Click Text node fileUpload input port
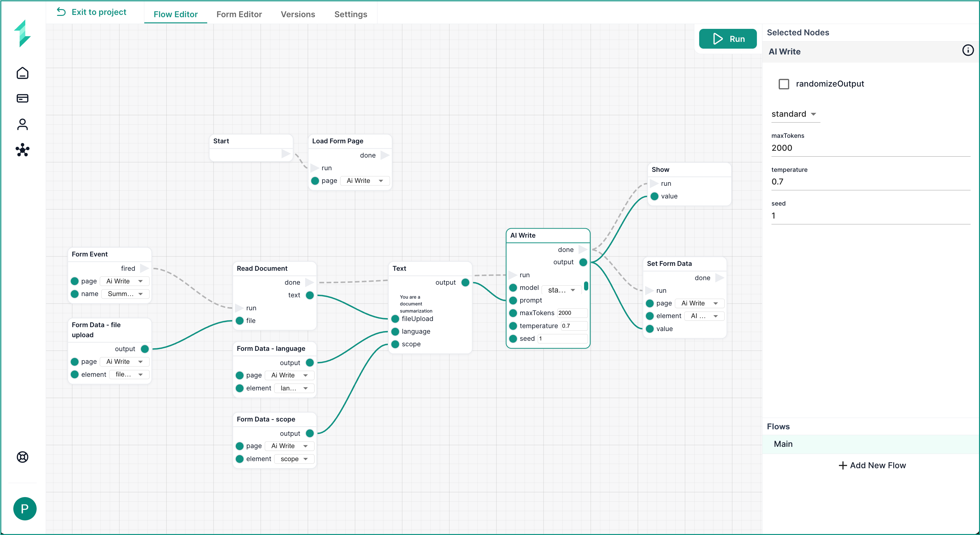The height and width of the screenshot is (535, 980). pyautogui.click(x=395, y=319)
